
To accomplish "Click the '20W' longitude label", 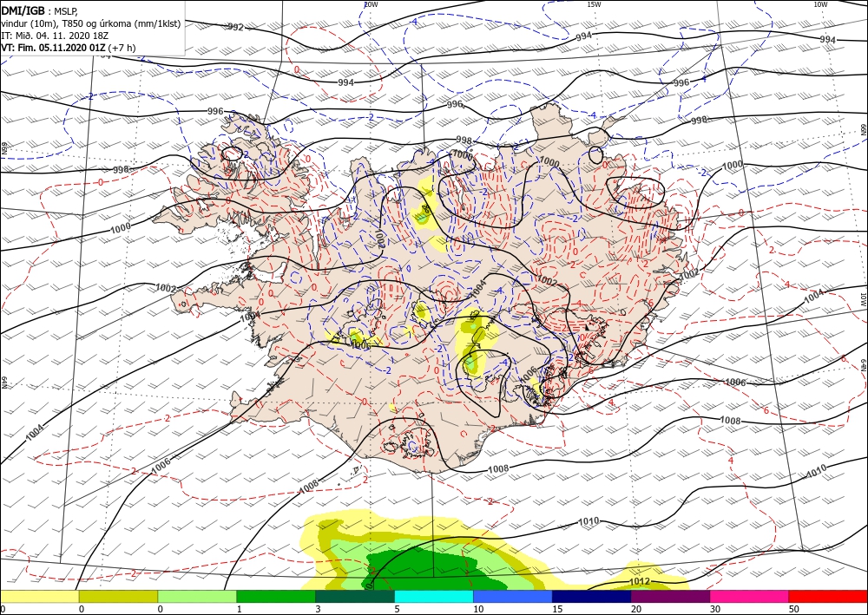I will [371, 4].
